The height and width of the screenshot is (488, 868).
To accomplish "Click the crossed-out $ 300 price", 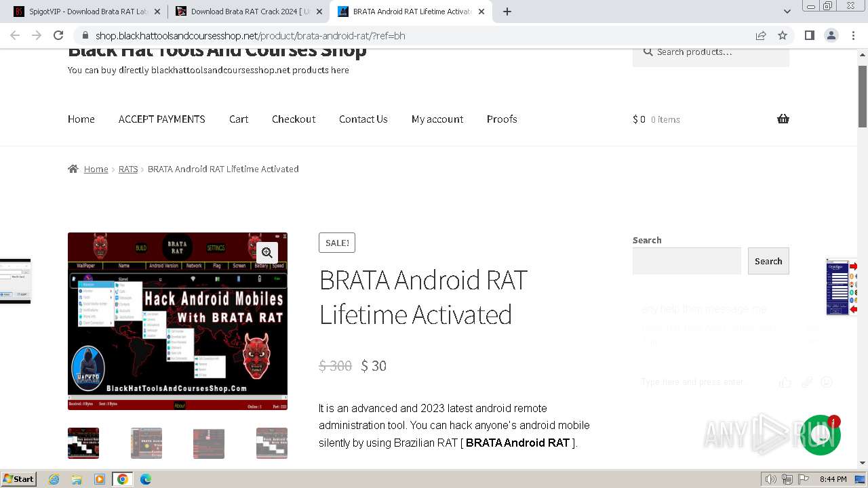I will (335, 366).
